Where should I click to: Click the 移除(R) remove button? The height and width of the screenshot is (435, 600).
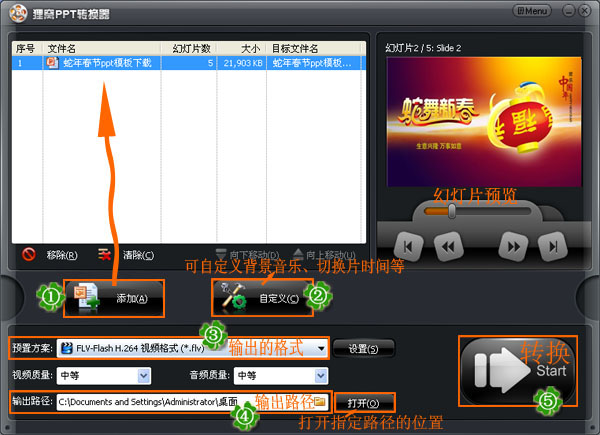[62, 255]
